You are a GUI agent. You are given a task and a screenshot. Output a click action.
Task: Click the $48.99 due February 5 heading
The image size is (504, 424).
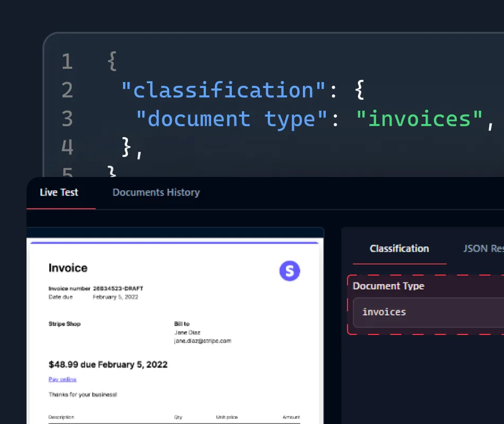pos(108,364)
